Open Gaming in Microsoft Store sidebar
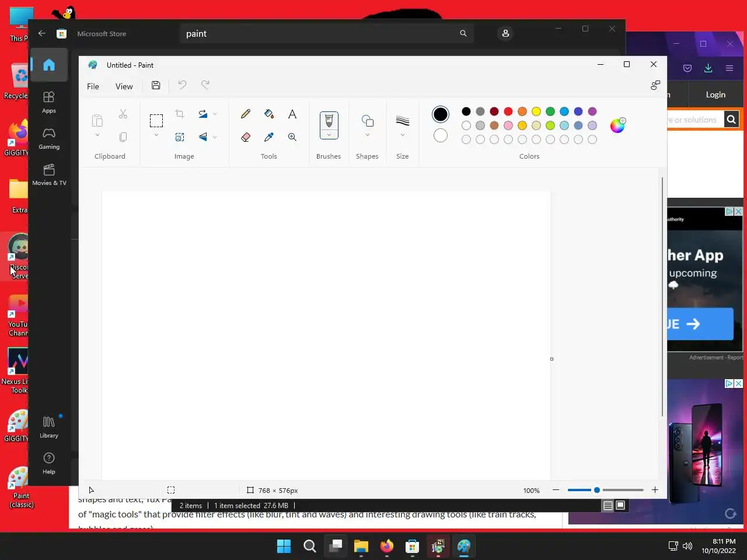 [x=49, y=139]
